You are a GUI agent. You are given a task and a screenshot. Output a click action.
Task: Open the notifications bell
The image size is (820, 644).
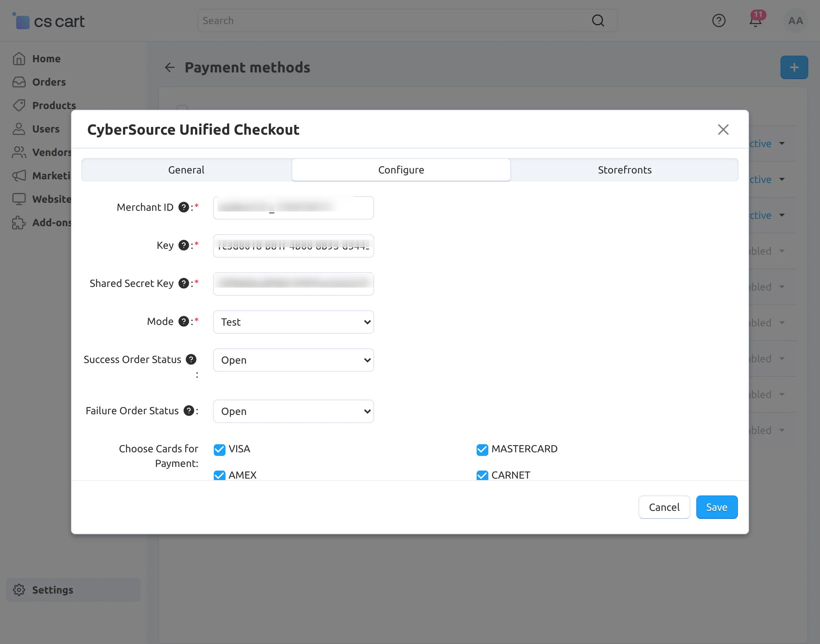756,21
